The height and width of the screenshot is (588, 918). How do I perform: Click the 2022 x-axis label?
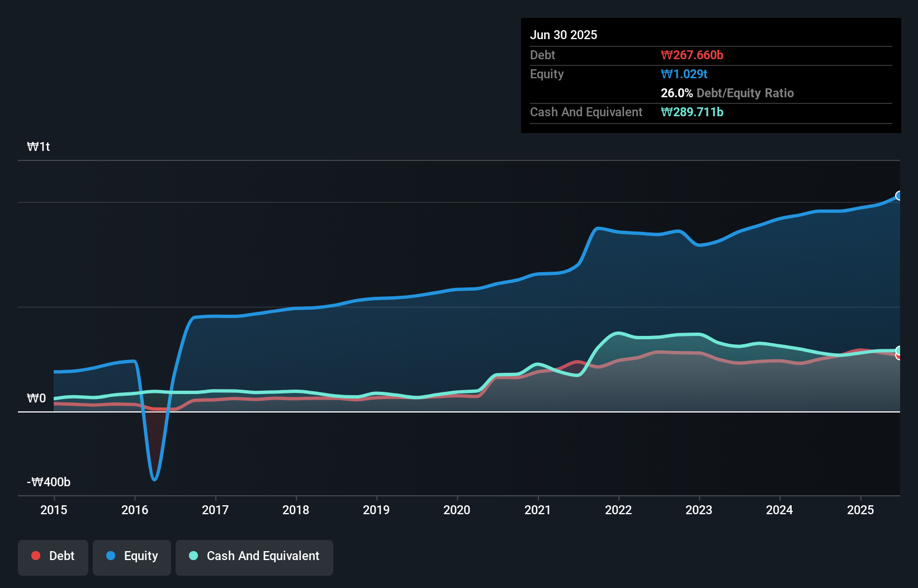click(618, 510)
